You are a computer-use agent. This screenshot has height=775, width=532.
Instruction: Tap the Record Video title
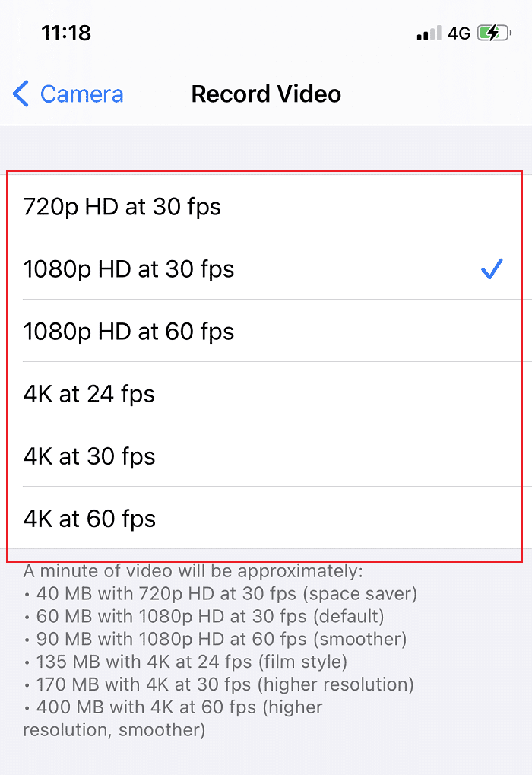click(266, 94)
